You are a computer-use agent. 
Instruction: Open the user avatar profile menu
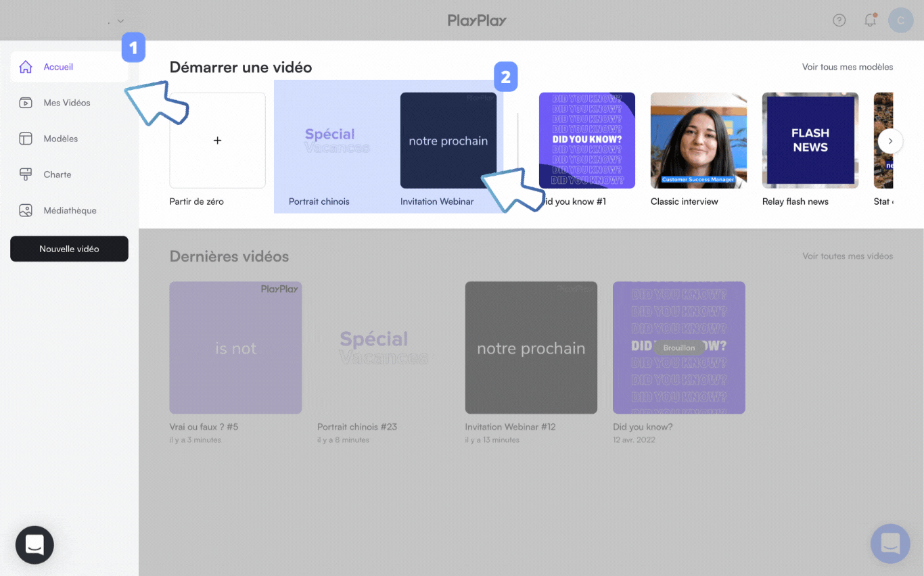(900, 20)
